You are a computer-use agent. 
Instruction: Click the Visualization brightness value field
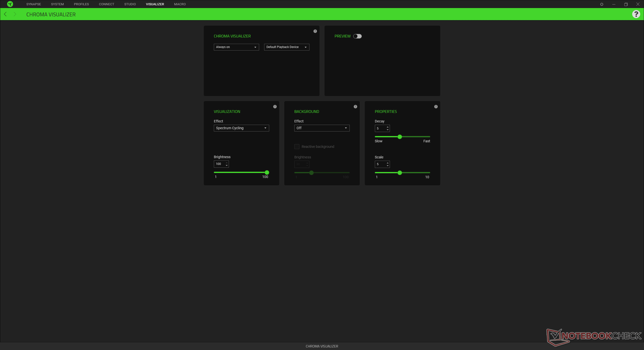click(219, 164)
